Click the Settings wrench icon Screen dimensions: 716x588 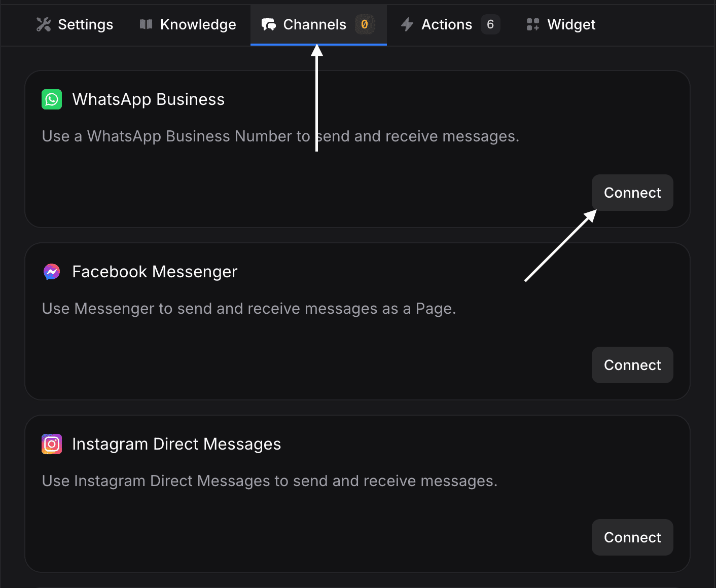coord(44,24)
